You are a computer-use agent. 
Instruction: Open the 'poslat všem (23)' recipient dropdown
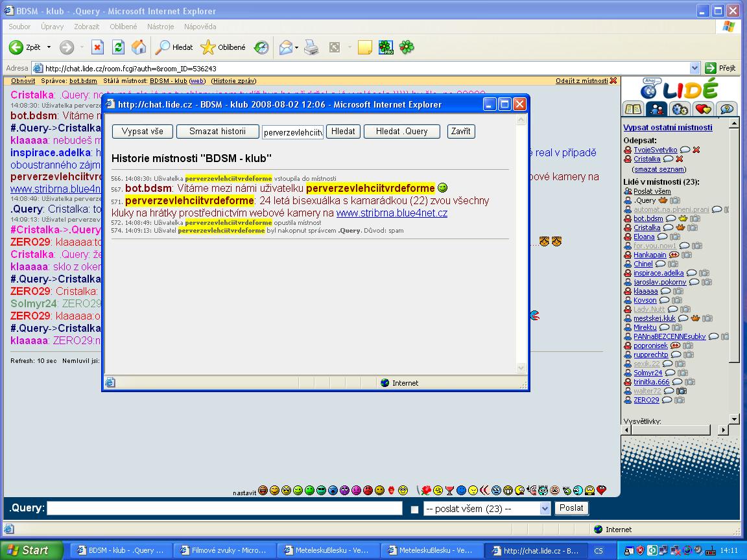[x=487, y=509]
